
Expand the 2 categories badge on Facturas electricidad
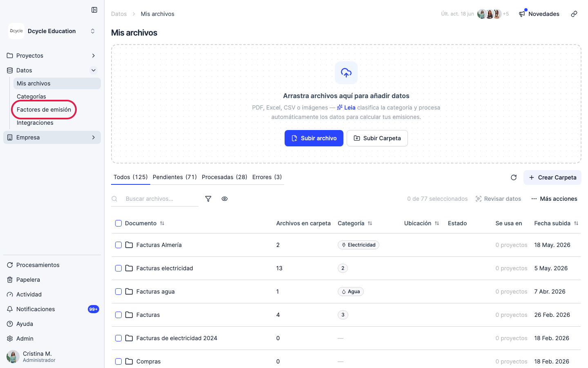point(343,268)
